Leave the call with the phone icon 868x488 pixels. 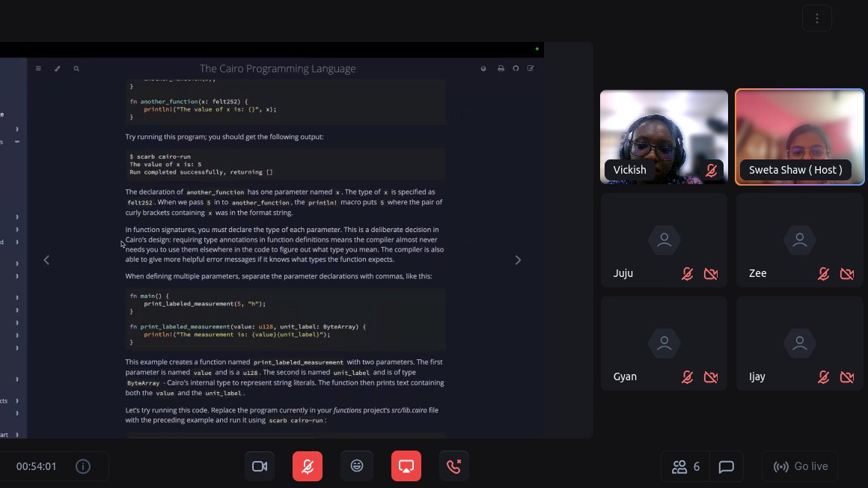[x=454, y=466]
